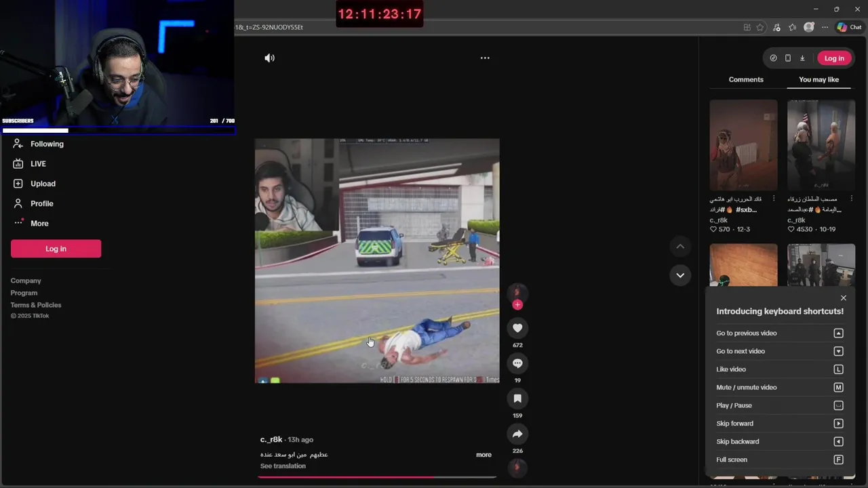The width and height of the screenshot is (868, 488).
Task: Click the browser address bar URL
Action: pyautogui.click(x=269, y=27)
